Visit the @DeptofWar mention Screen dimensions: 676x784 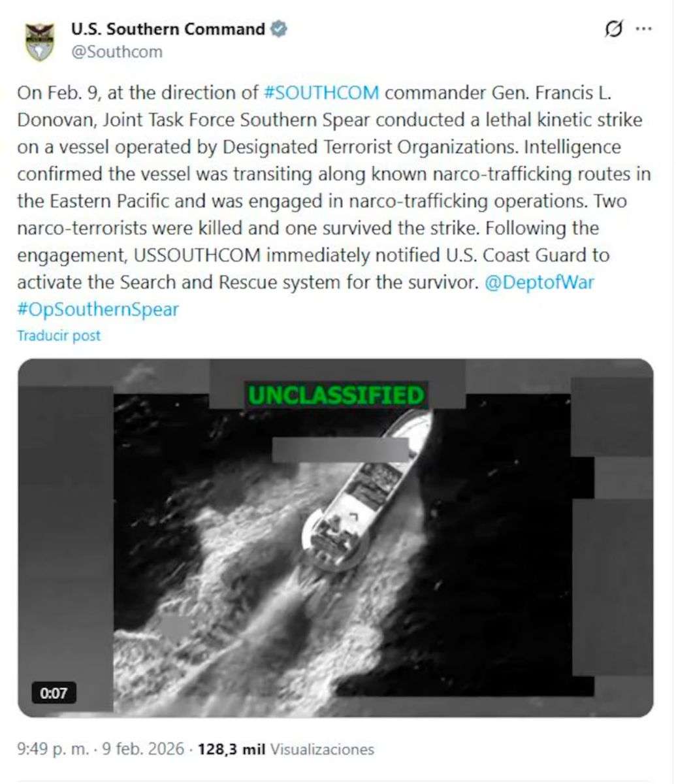(539, 282)
